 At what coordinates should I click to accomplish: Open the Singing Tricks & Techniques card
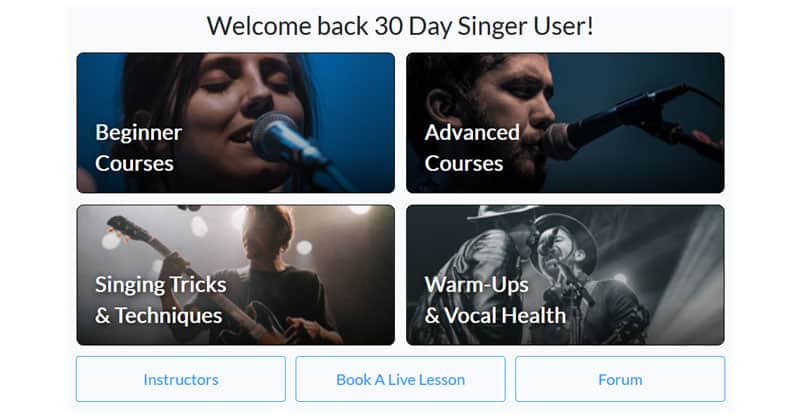click(x=235, y=275)
